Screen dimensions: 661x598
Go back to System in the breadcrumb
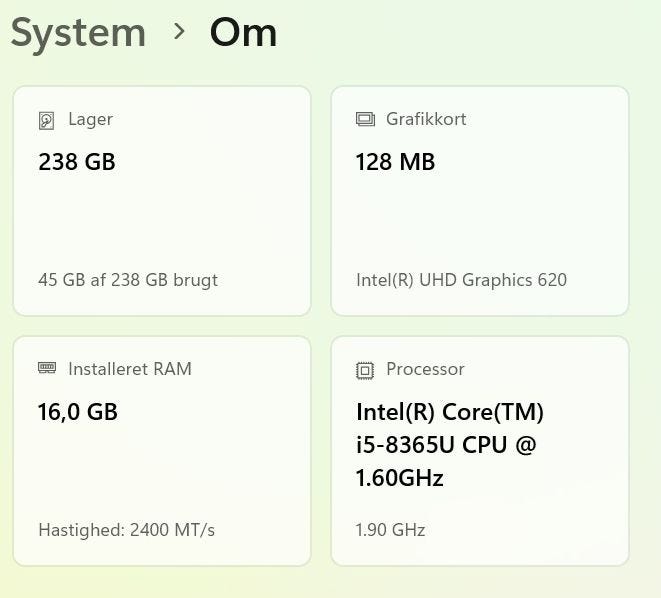point(78,33)
